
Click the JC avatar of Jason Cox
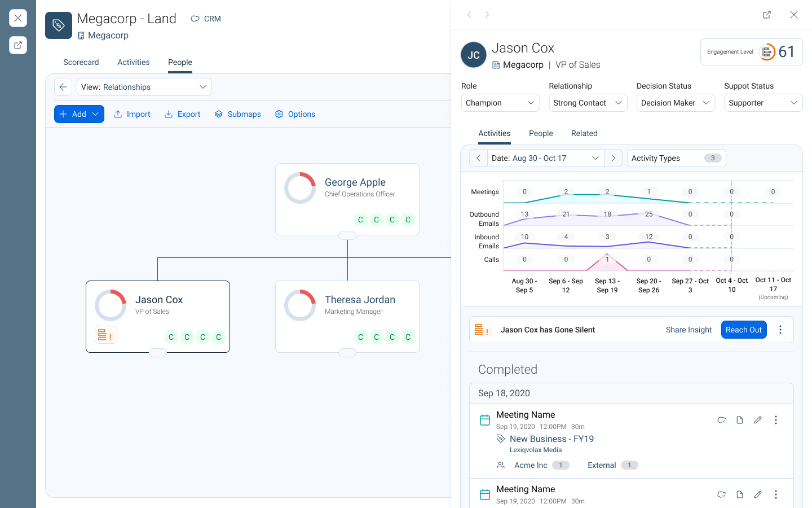474,55
